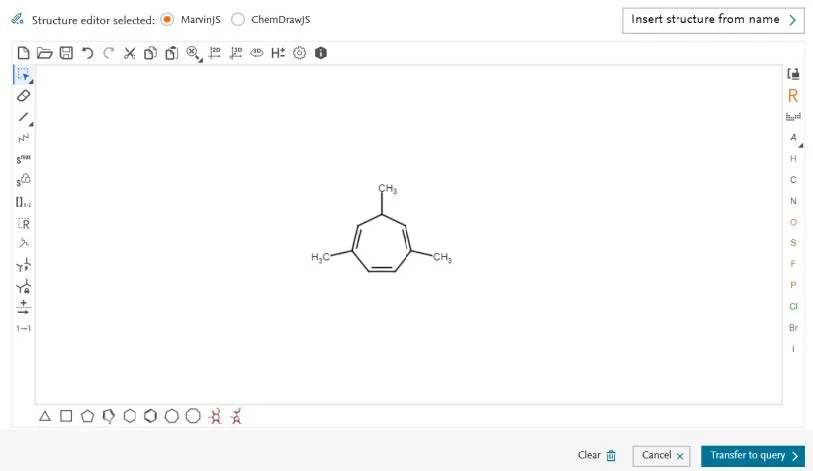
Task: Create a new blank structure
Action: pos(23,53)
